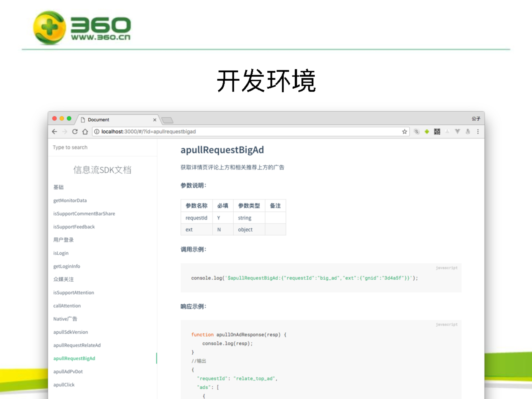Image resolution: width=532 pixels, height=399 pixels.
Task: View site info icon in address bar
Action: coord(97,132)
